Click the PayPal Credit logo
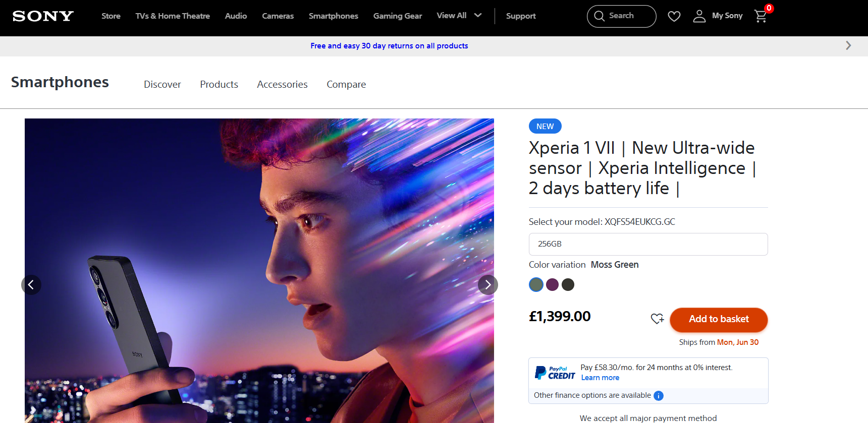Viewport: 868px width, 423px height. point(555,373)
